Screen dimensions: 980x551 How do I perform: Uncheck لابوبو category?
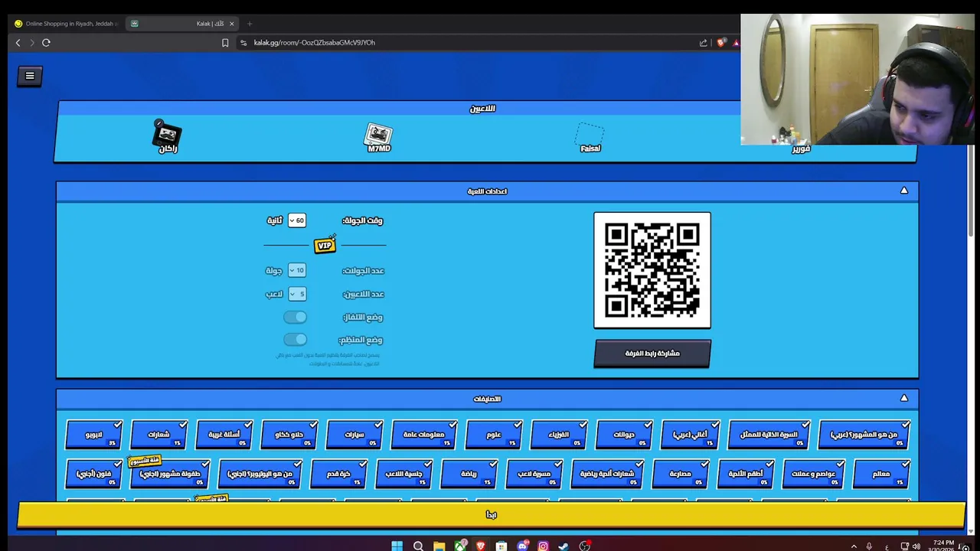tap(94, 434)
